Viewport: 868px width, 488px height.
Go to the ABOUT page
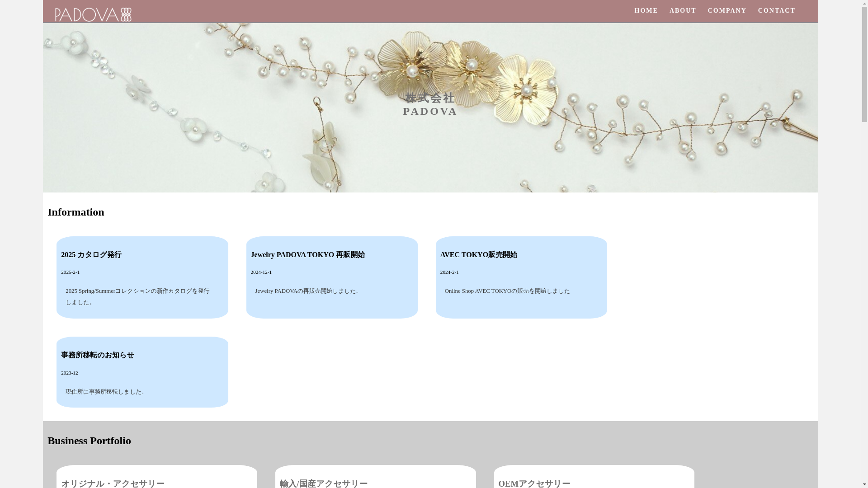click(683, 10)
